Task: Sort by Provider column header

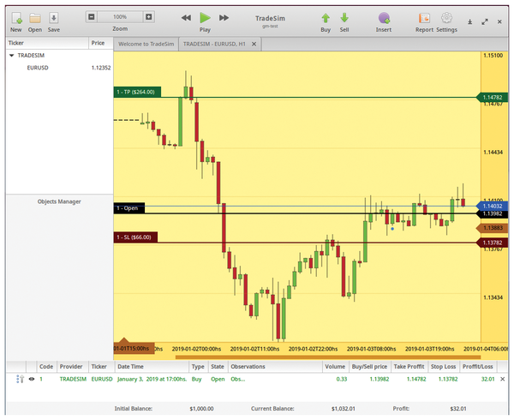Action: (71, 367)
